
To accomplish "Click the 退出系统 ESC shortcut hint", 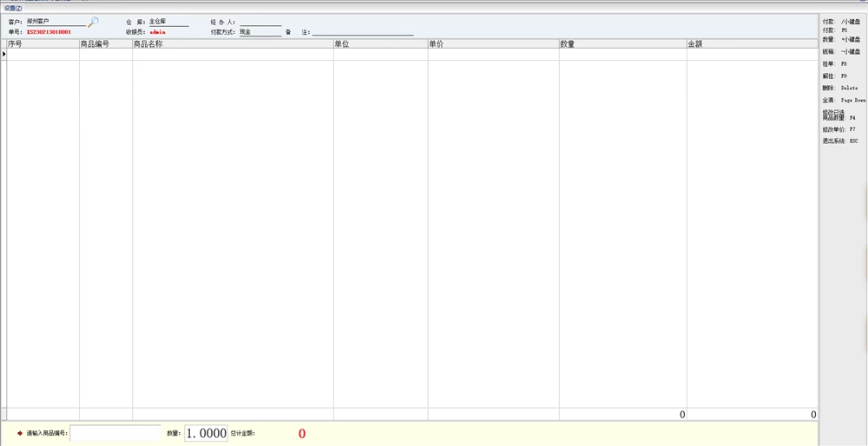I will tap(841, 141).
